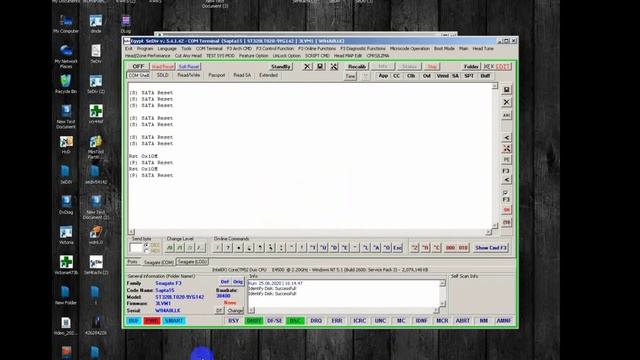Image resolution: width=640 pixels, height=360 pixels.
Task: Open SeDiv desktop shortcut icon
Action: tap(96, 54)
